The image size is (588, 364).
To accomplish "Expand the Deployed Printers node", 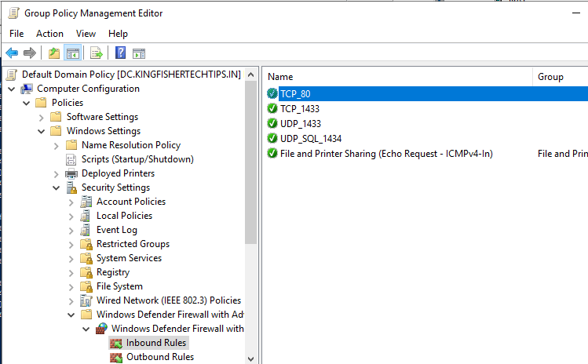I will 57,174.
